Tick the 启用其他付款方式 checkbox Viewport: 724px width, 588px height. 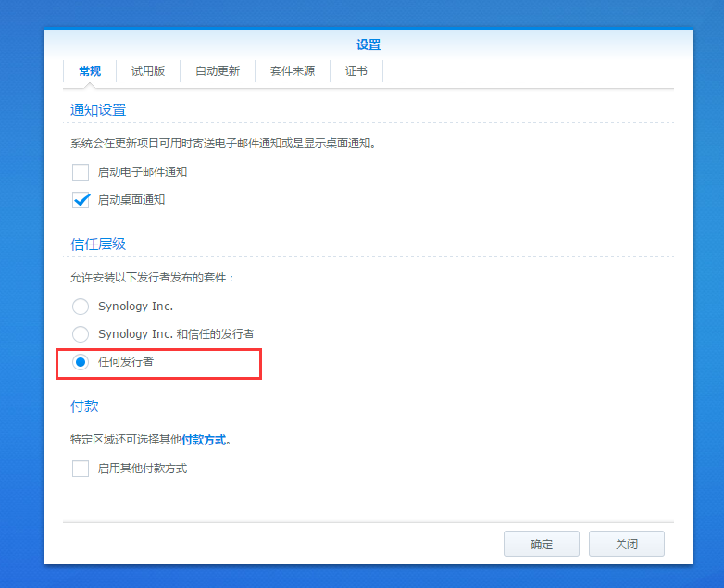tap(81, 469)
